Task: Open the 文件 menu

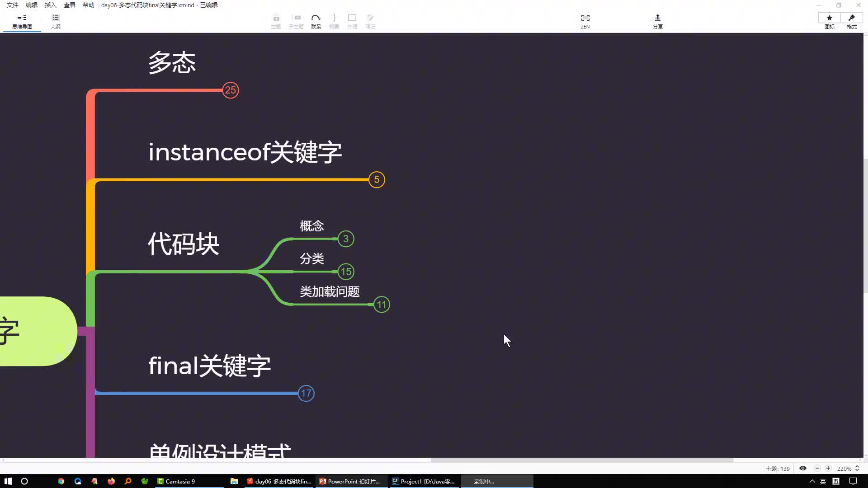Action: (x=13, y=5)
